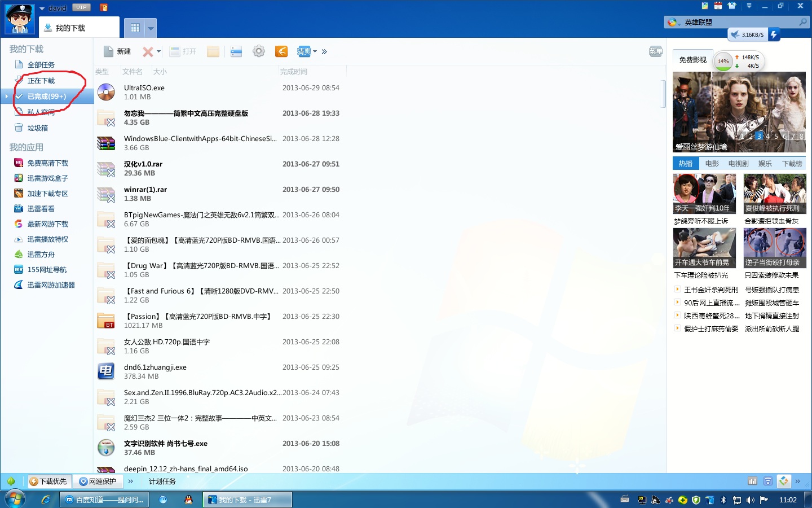The height and width of the screenshot is (508, 812).
Task: Select the 汉化v1.0.rar download row
Action: [x=220, y=168]
